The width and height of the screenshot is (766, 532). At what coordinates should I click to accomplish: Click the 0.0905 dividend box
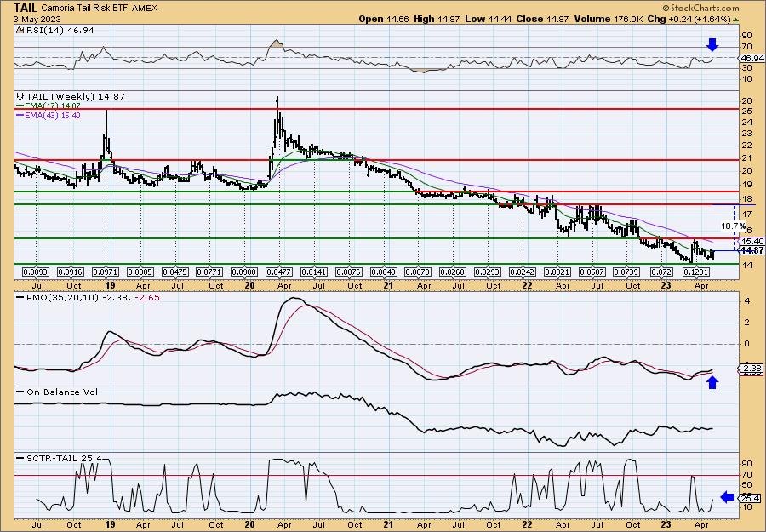click(140, 272)
